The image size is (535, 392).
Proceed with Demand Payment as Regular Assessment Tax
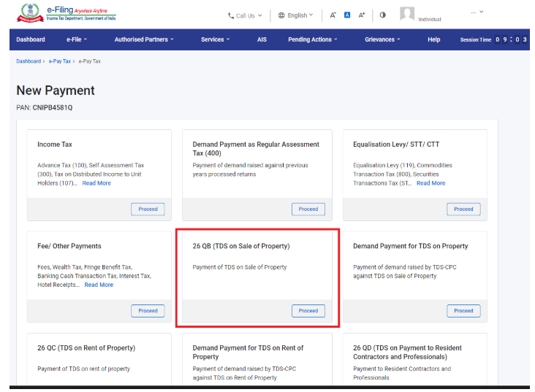pos(308,210)
